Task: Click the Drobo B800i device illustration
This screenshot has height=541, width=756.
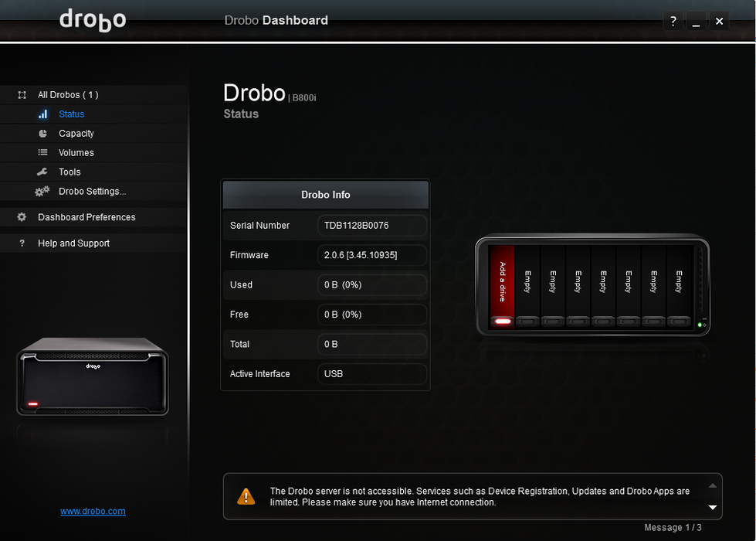Action: pos(592,284)
